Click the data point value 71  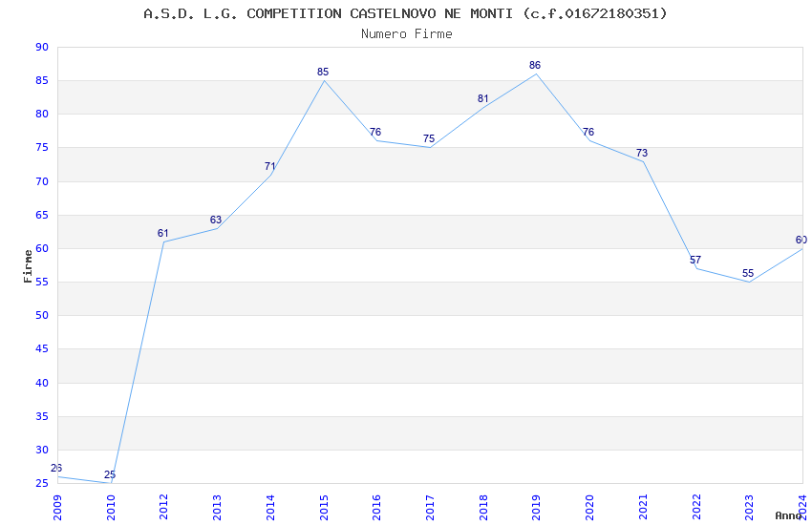coord(269,166)
